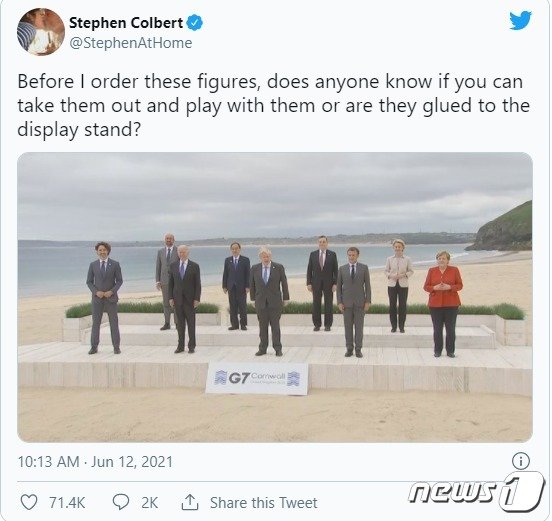Like the tweet with the heart icon
The image size is (552, 521).
[29, 502]
